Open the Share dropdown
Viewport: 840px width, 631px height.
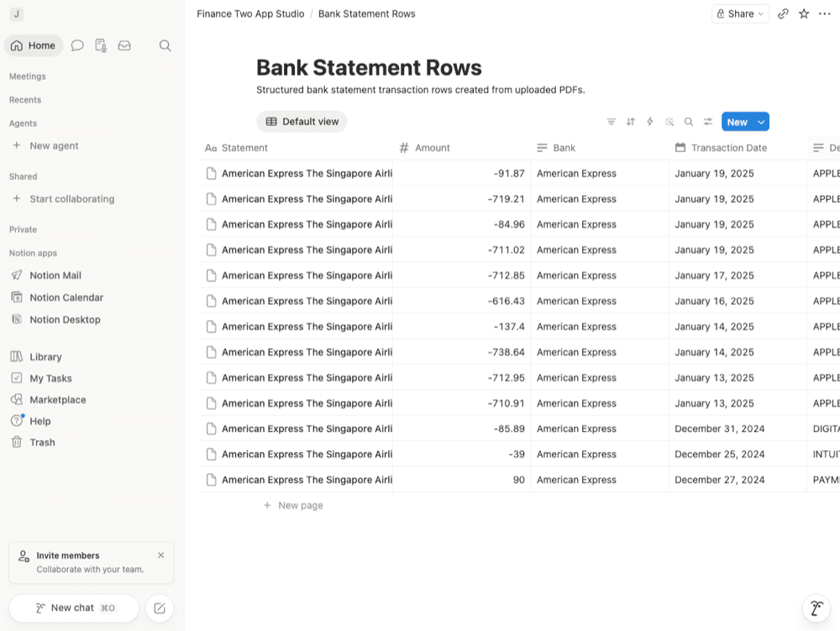tap(740, 14)
